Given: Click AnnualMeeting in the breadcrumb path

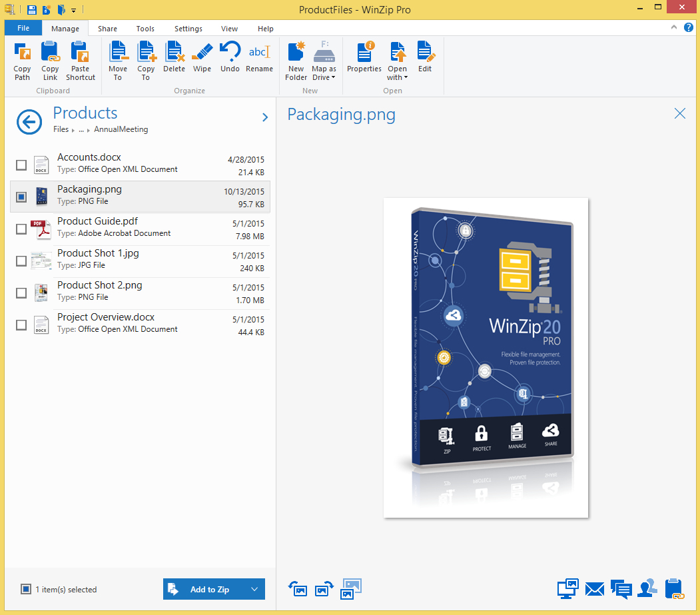Looking at the screenshot, I should point(121,129).
